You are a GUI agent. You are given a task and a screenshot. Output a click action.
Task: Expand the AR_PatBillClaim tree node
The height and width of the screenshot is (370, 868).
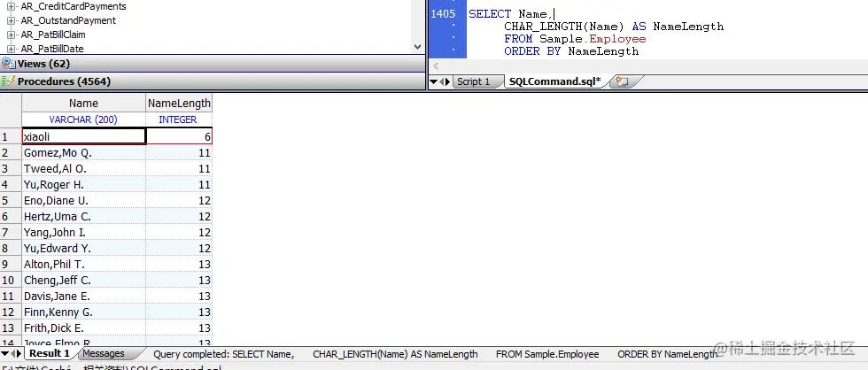(x=11, y=35)
